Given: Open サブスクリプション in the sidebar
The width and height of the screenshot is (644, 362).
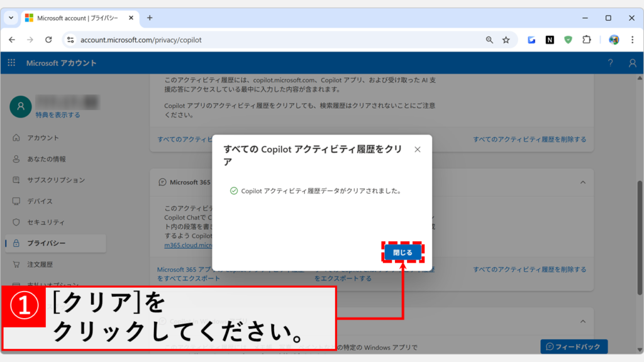Looking at the screenshot, I should click(55, 180).
